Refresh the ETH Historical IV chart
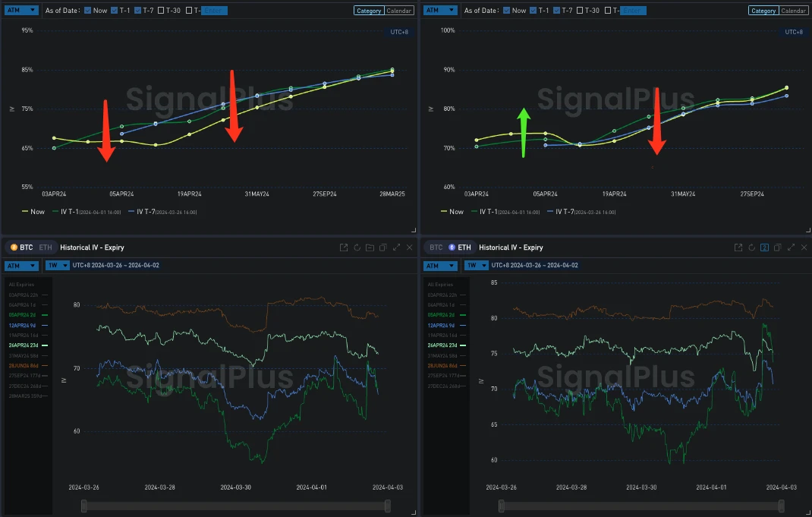 [752, 247]
